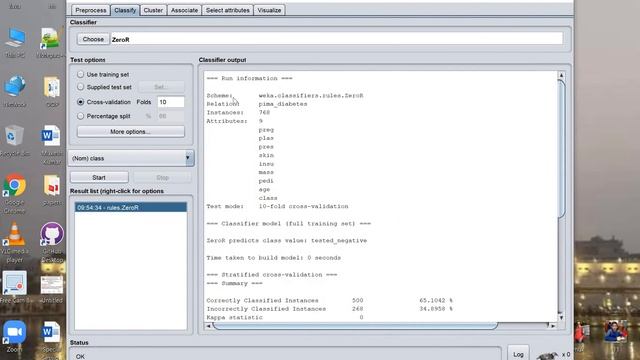Open the Cluster tab

153,10
